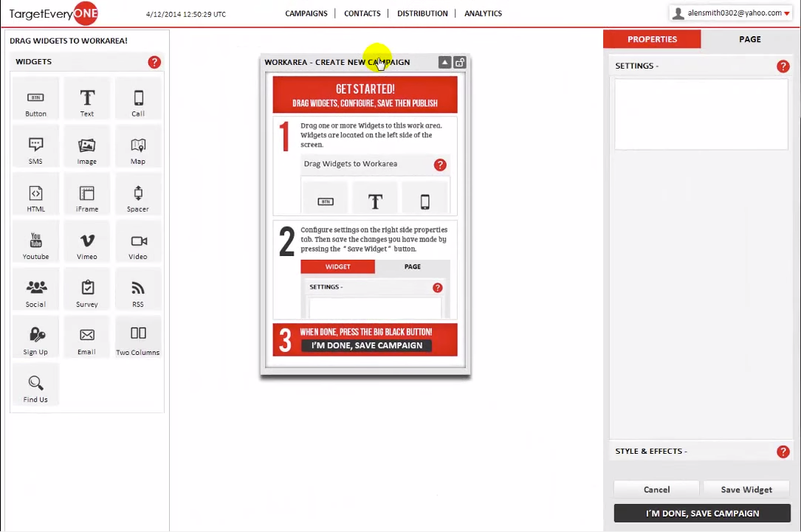This screenshot has width=801, height=532.
Task: Click the alensmith0302@yahoo.com account email
Action: [x=734, y=13]
